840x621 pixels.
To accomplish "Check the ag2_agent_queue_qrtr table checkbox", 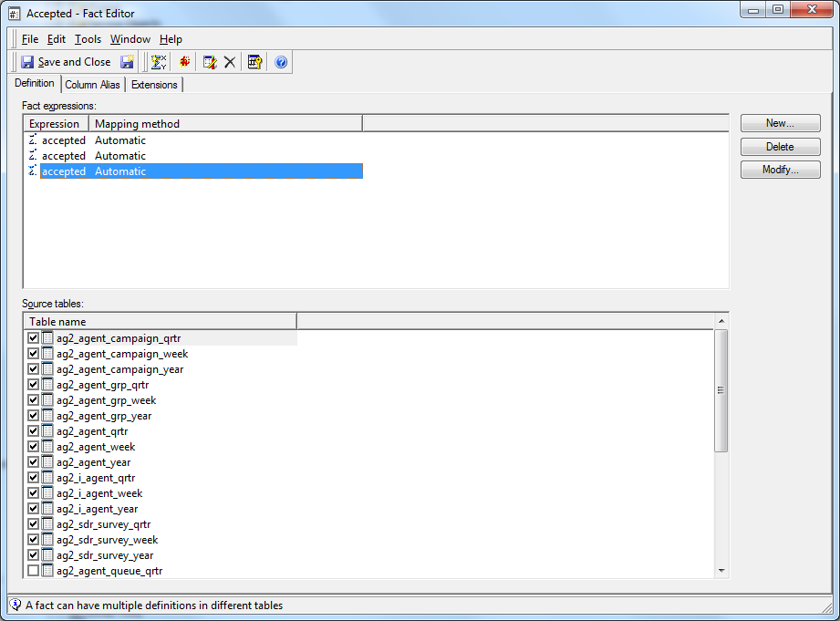I will tap(34, 571).
